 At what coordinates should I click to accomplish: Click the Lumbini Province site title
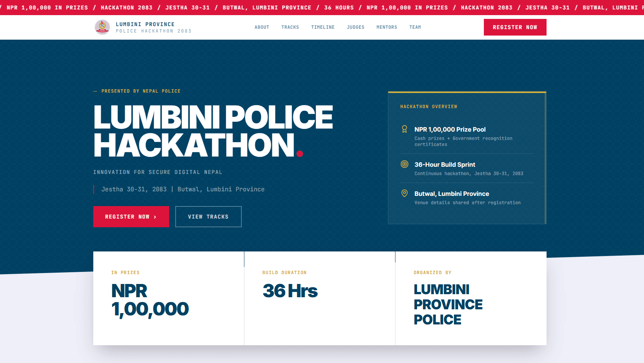click(x=145, y=24)
